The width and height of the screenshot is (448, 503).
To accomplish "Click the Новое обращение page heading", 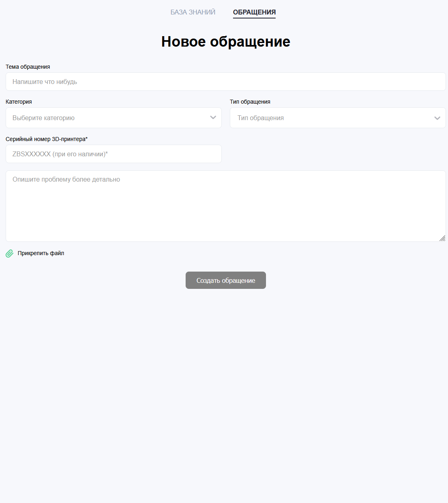I will [x=225, y=41].
